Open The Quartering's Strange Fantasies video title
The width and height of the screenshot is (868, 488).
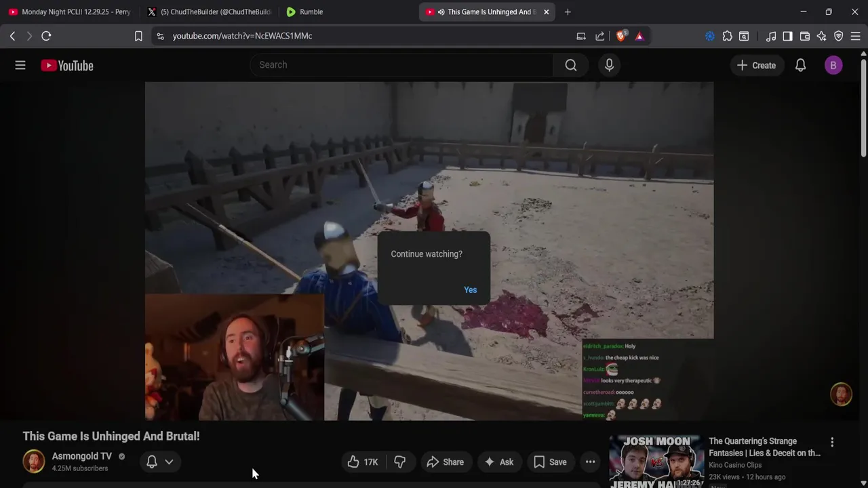pos(764,447)
